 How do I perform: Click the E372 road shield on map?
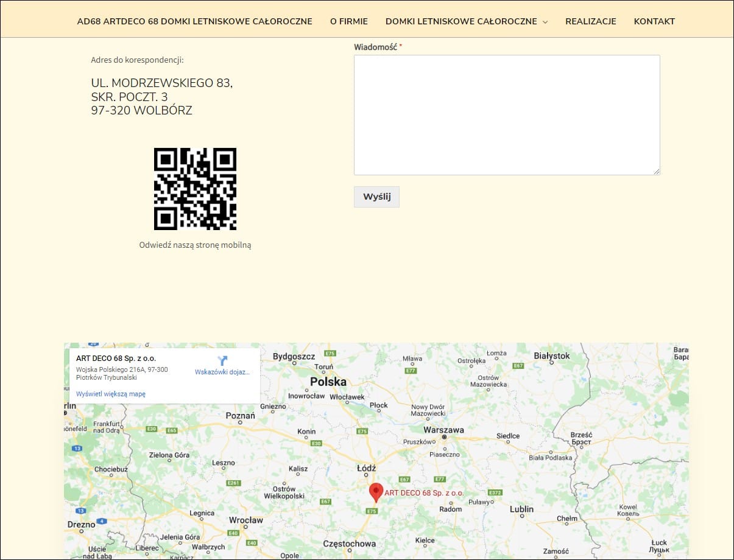click(495, 492)
